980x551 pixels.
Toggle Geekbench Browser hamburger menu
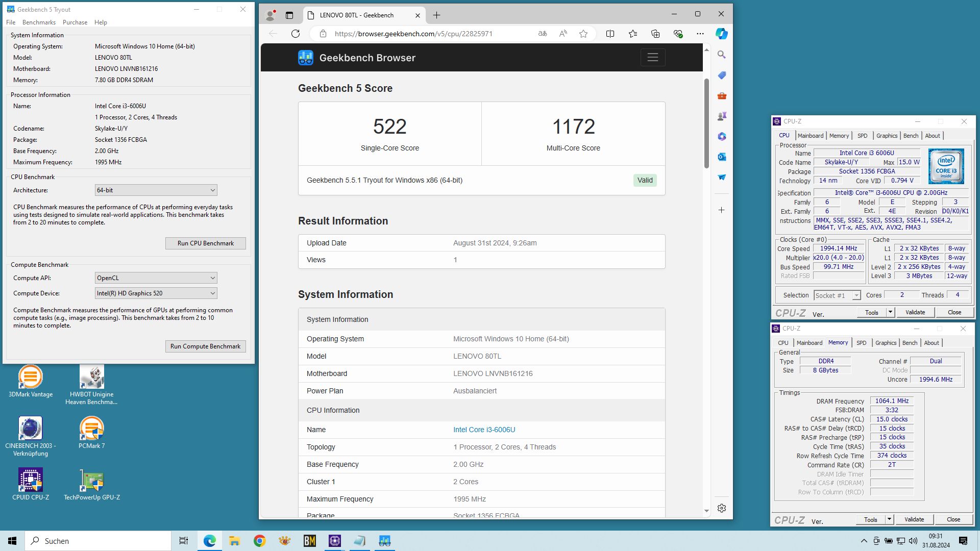[x=653, y=58]
